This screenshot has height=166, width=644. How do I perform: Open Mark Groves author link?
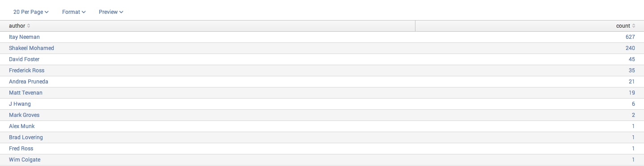(x=24, y=115)
